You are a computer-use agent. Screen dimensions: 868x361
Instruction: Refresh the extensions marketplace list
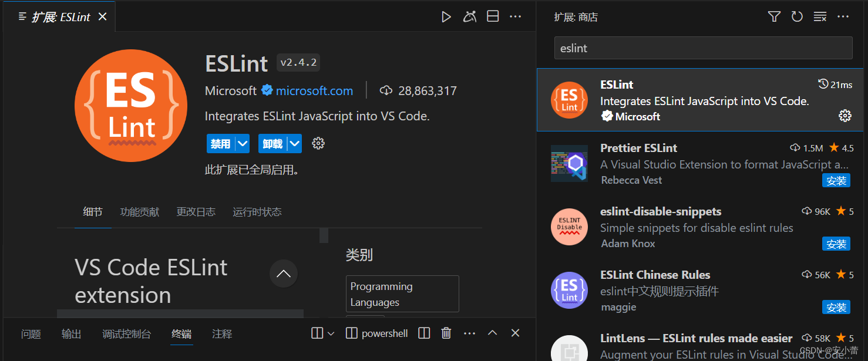coord(797,17)
